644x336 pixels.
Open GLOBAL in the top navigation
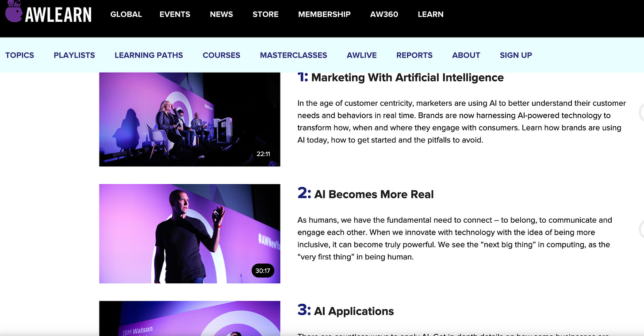[x=126, y=14]
